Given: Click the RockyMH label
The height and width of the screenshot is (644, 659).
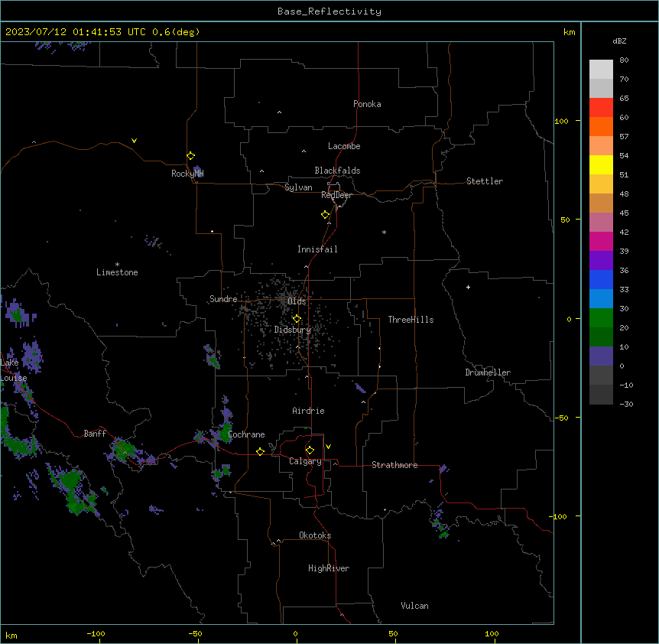Looking at the screenshot, I should coord(187,173).
